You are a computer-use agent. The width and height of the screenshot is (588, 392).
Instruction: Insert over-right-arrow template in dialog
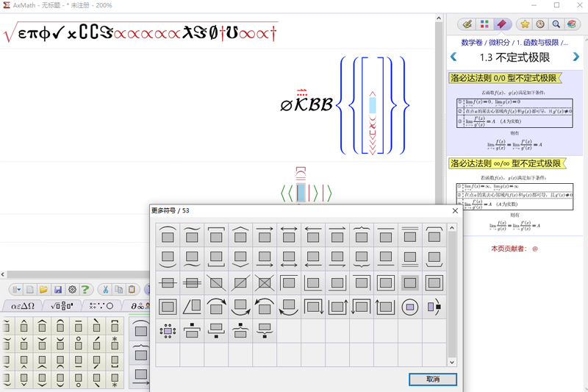265,235
